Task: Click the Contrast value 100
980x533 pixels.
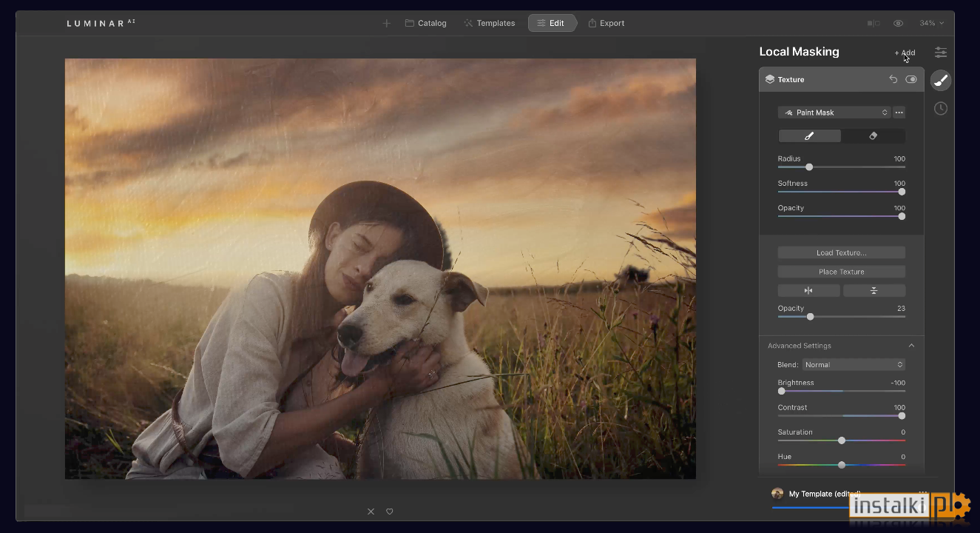Action: (x=899, y=408)
